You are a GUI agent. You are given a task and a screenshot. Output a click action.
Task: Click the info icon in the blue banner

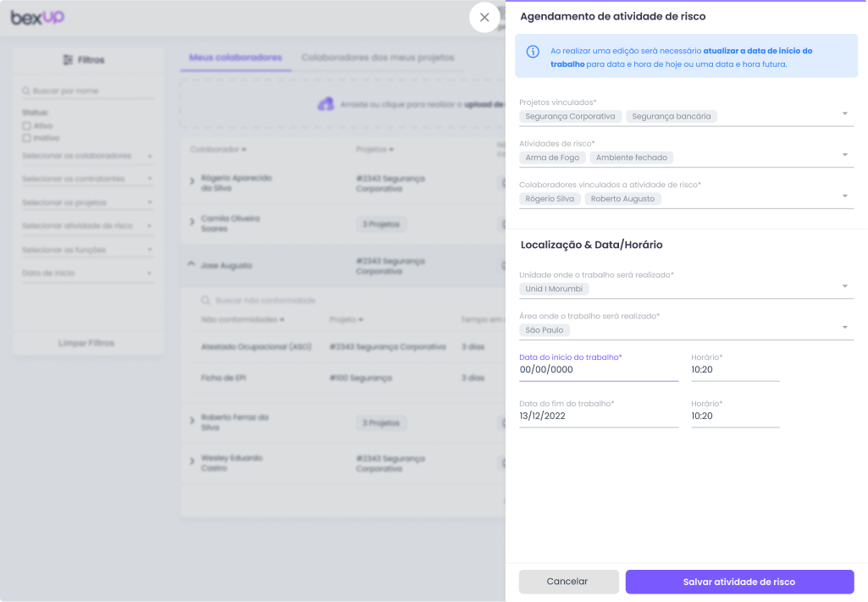coord(532,51)
